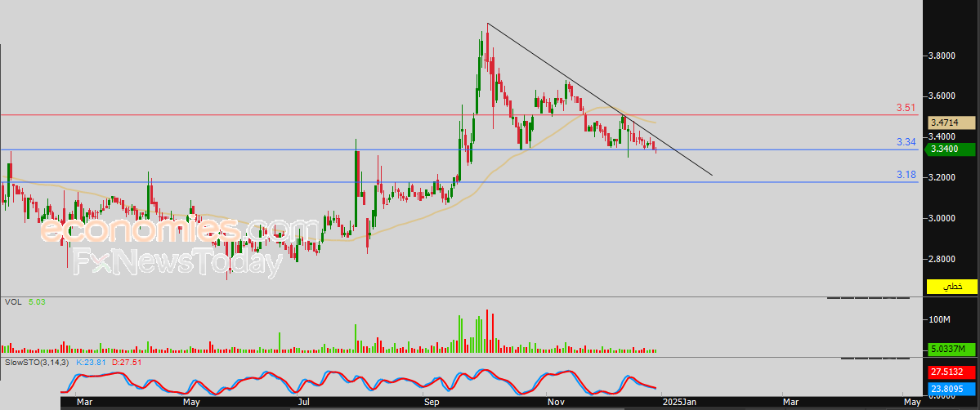Click the blue 3.34 level label
The width and height of the screenshot is (980, 410).
click(x=905, y=142)
